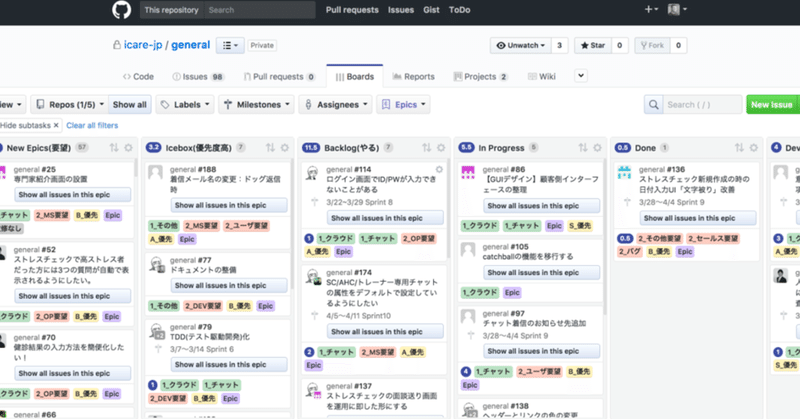The width and height of the screenshot is (800, 419).
Task: Click the Fork button
Action: (652, 45)
